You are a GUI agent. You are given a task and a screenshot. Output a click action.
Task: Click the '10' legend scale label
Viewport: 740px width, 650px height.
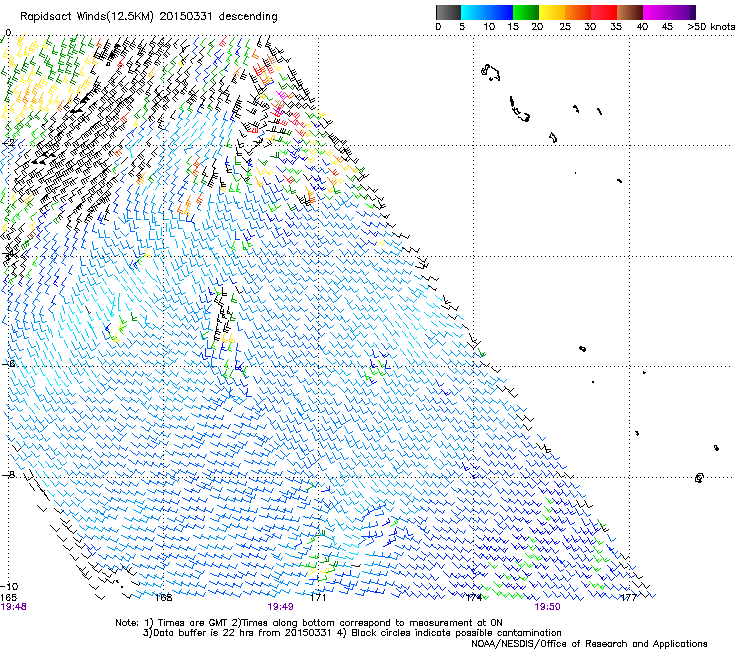point(489,27)
